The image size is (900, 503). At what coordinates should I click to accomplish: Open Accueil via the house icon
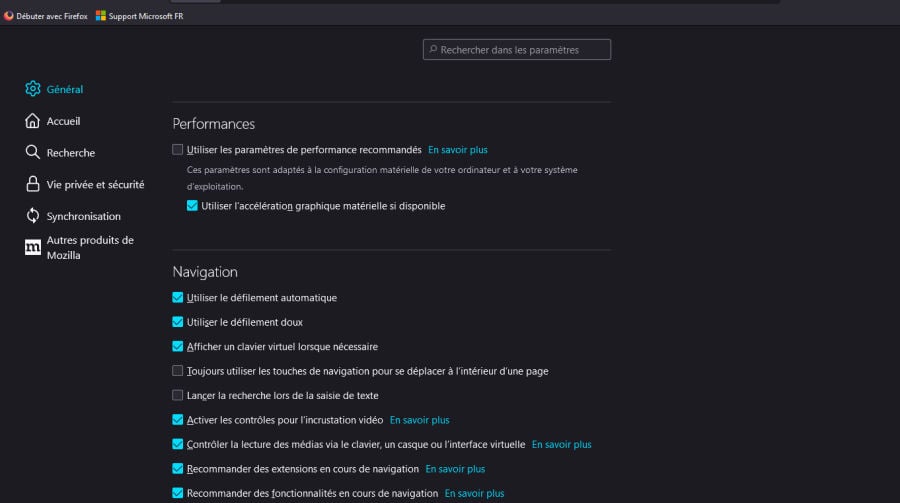[33, 121]
